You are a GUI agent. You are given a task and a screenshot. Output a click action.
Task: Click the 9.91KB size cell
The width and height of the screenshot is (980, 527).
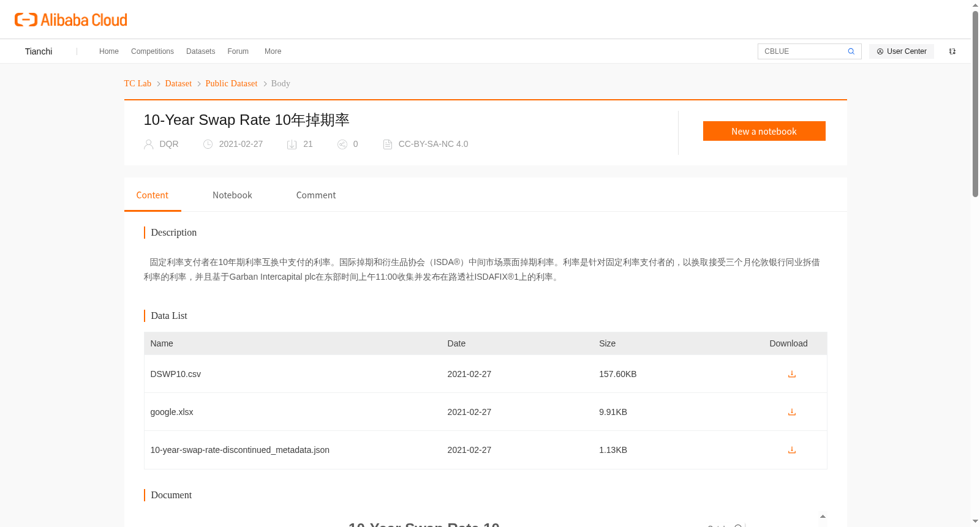tap(613, 412)
